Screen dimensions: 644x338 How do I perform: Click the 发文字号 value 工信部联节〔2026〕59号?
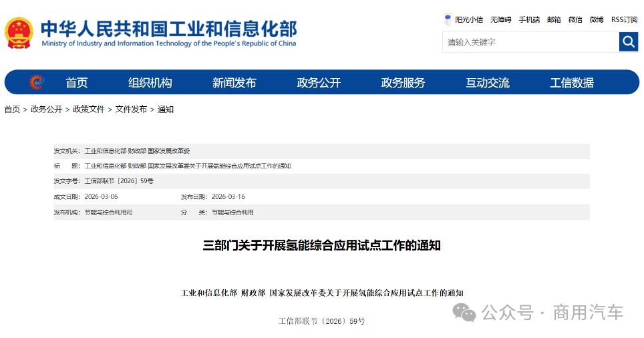tap(119, 181)
